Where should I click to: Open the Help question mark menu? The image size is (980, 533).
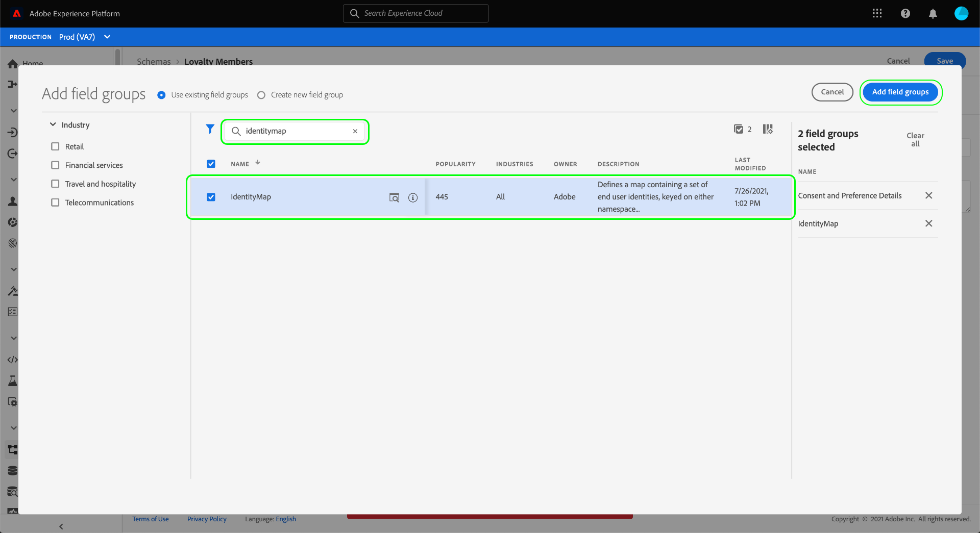[x=905, y=14]
